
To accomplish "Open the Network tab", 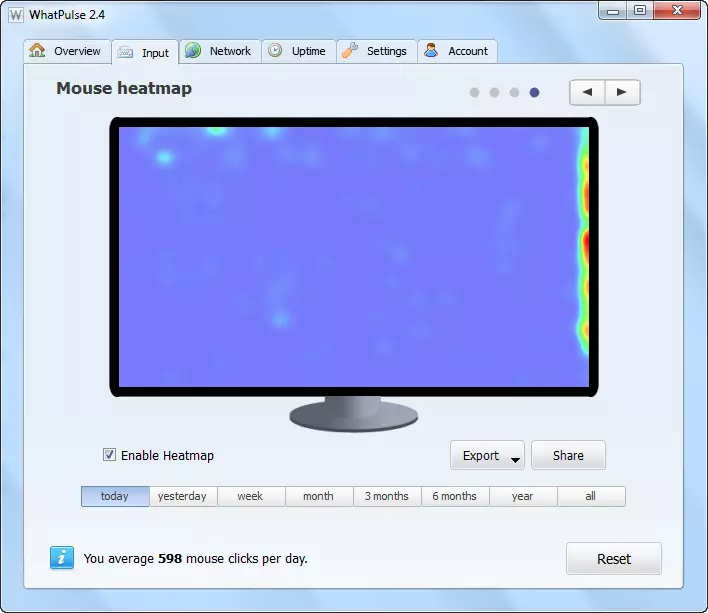I will [x=220, y=51].
